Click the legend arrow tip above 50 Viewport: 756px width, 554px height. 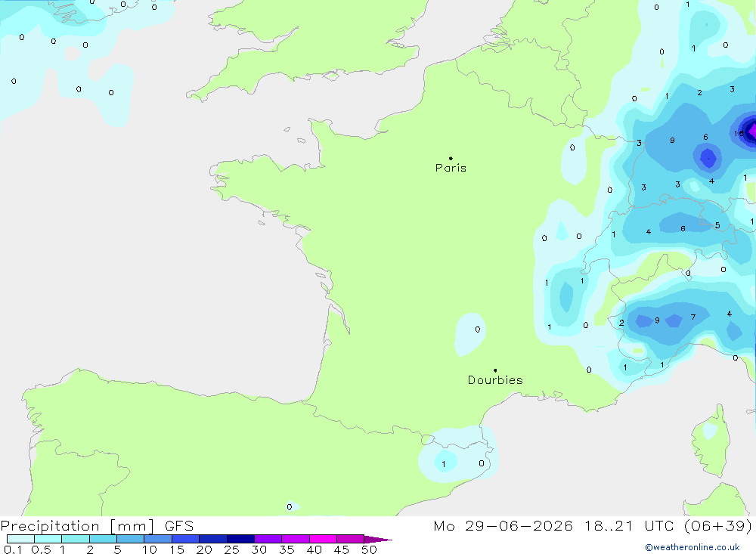click(377, 540)
